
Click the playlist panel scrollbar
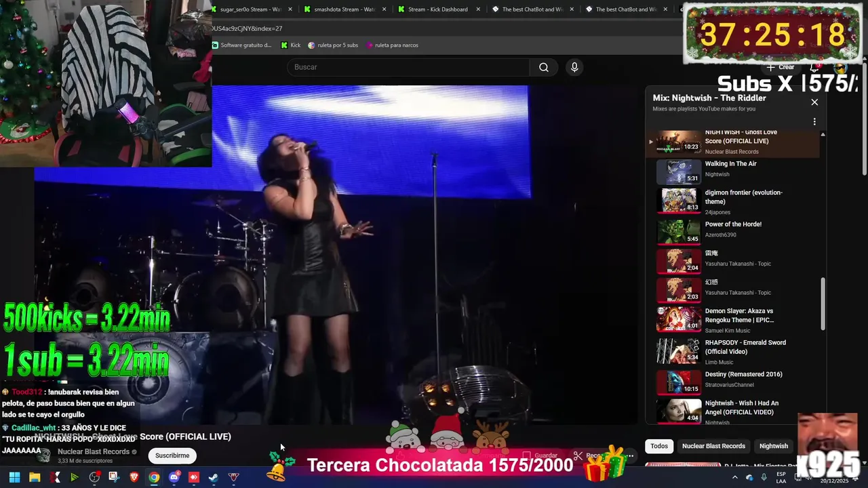point(823,303)
